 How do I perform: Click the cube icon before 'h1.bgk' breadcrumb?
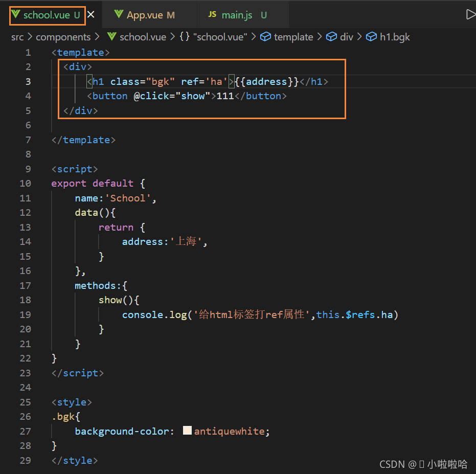pos(371,37)
